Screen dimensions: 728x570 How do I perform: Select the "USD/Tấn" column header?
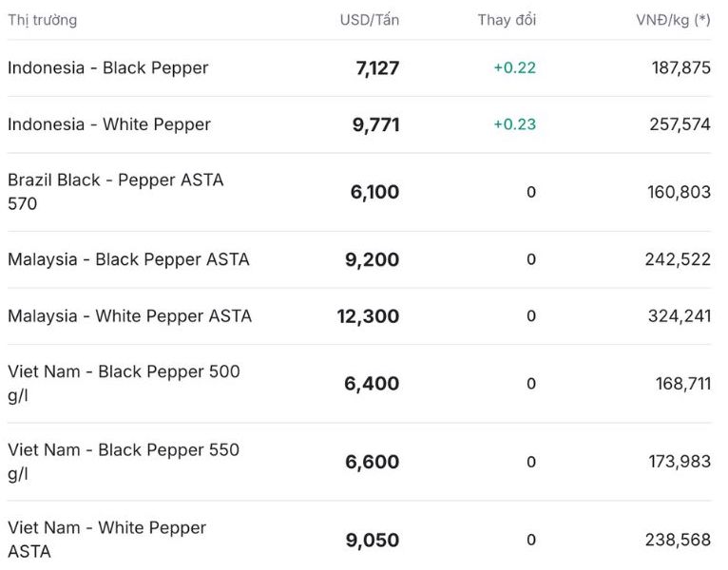tap(369, 20)
